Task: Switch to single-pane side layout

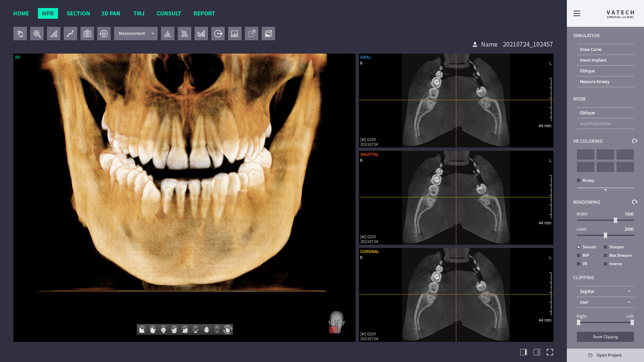Action: pyautogui.click(x=524, y=352)
